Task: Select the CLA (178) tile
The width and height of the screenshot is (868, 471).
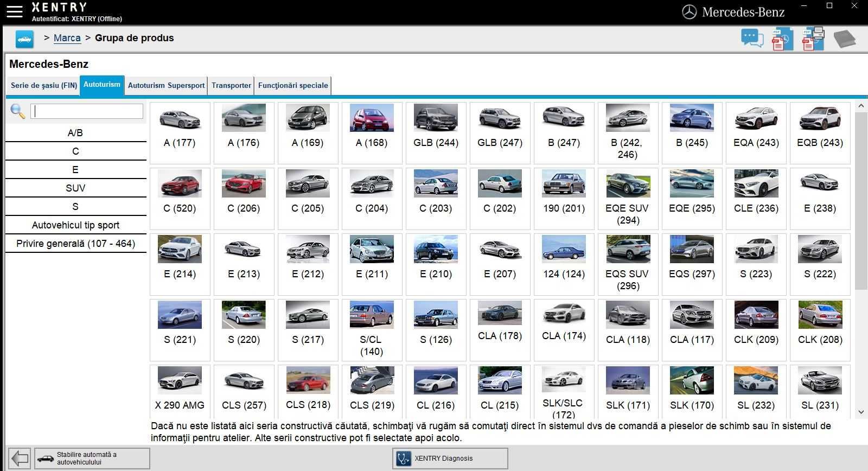Action: (x=500, y=330)
